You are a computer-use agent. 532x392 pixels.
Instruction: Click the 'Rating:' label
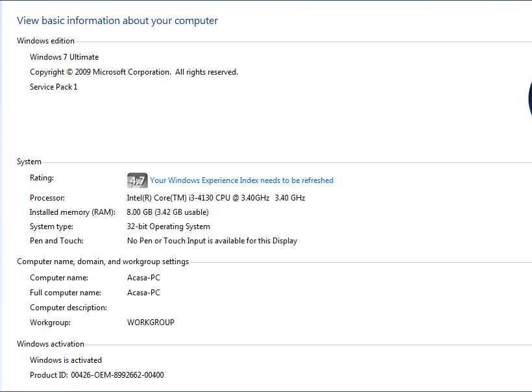[x=42, y=178]
